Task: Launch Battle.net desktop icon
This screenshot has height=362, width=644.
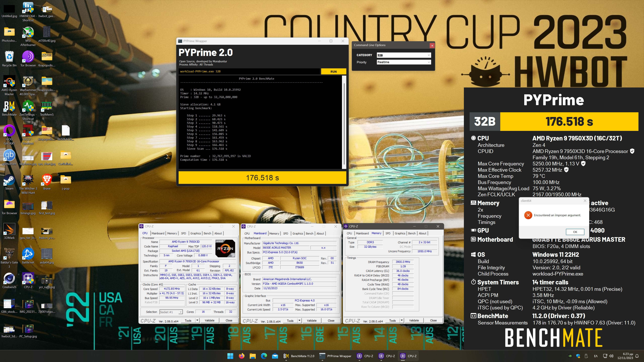Action: coord(28,256)
